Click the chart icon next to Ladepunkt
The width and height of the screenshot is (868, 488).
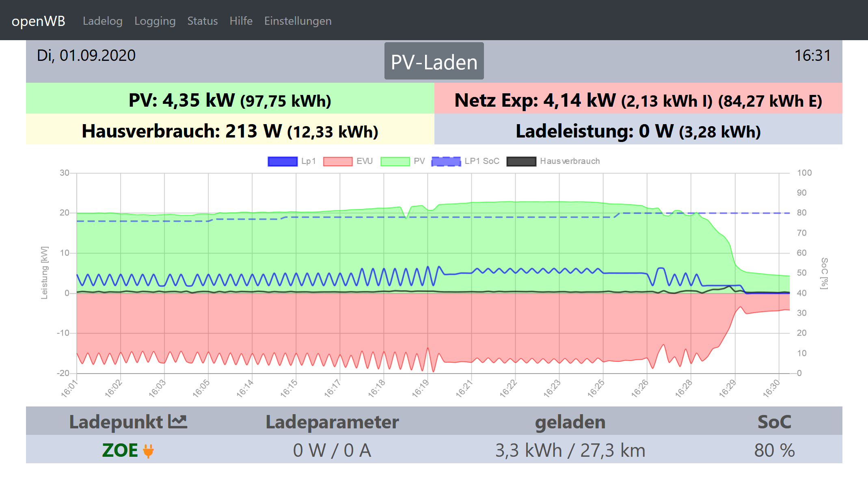tap(178, 422)
